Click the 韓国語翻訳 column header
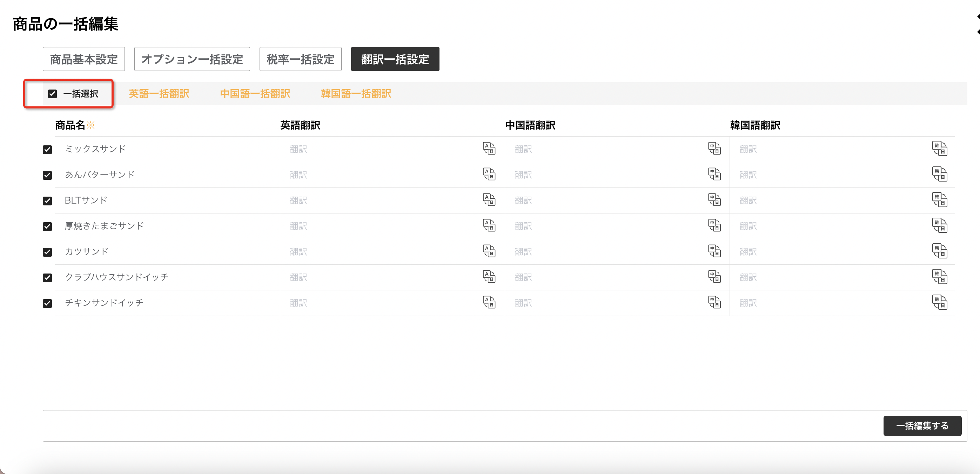Viewport: 980px width, 474px height. [755, 125]
